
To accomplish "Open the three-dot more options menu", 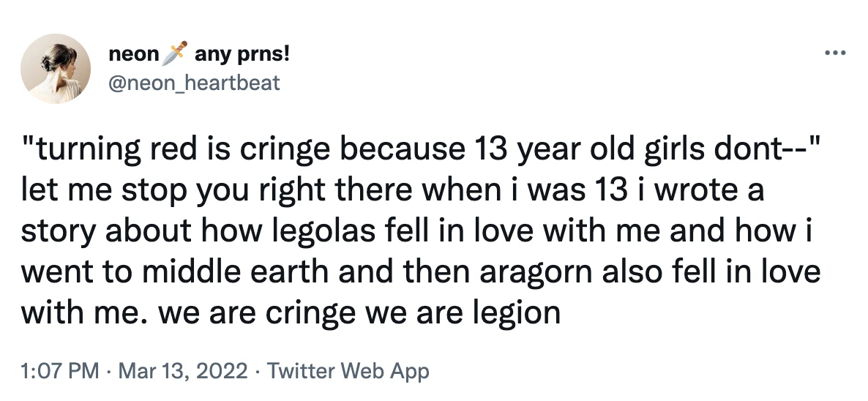I will [x=834, y=53].
